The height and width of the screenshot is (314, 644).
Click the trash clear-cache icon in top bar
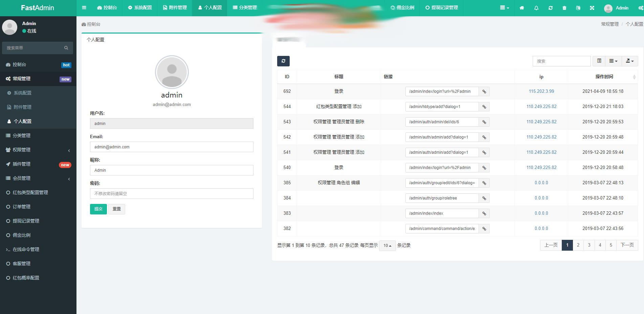(564, 7)
